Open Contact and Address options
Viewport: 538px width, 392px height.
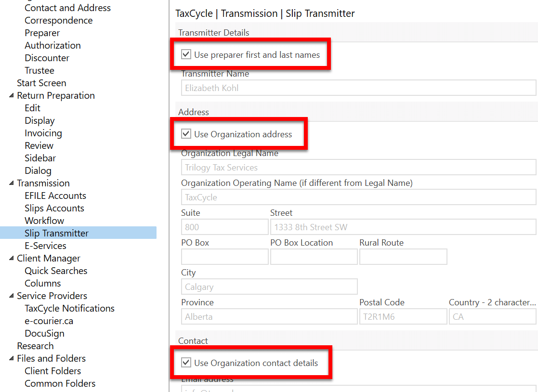[67, 8]
